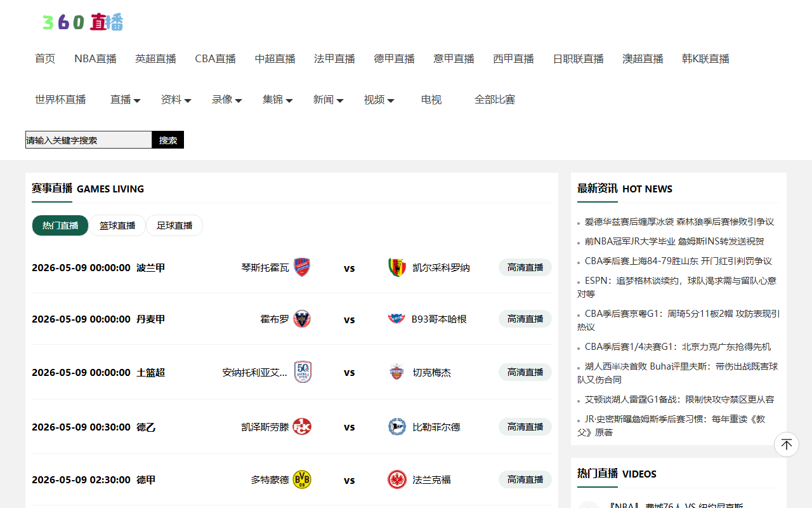This screenshot has height=508, width=812.
Task: Click 高清直播 for 丹麦甲 match
Action: coord(525,319)
